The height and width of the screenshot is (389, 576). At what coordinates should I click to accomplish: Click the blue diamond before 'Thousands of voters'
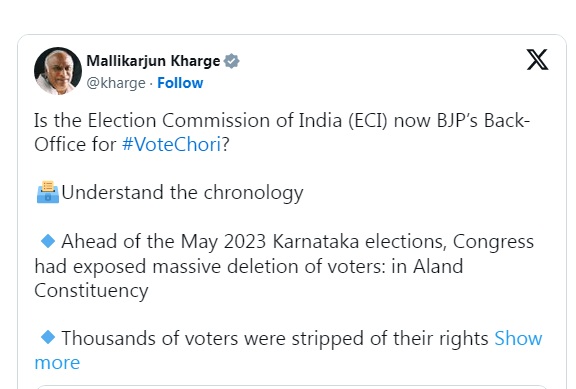point(48,337)
